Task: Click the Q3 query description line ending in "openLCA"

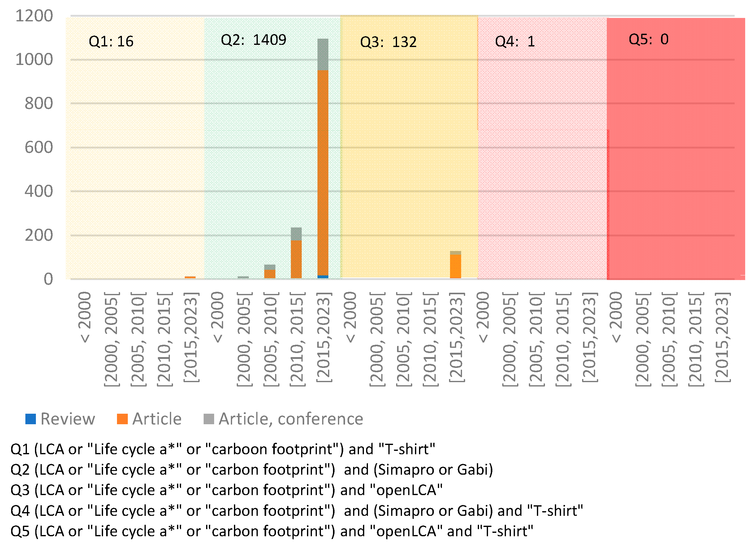Action: point(227,490)
